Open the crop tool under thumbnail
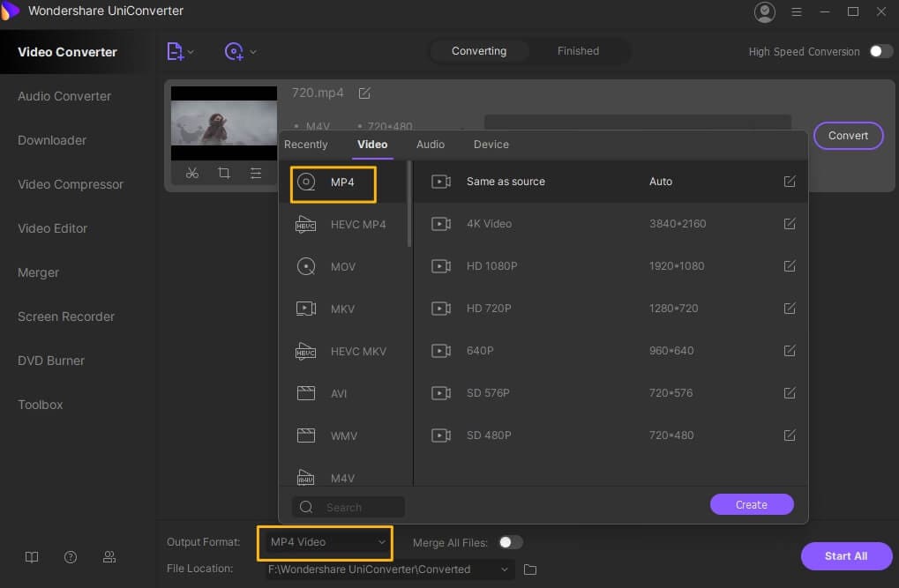The image size is (899, 588). click(224, 173)
